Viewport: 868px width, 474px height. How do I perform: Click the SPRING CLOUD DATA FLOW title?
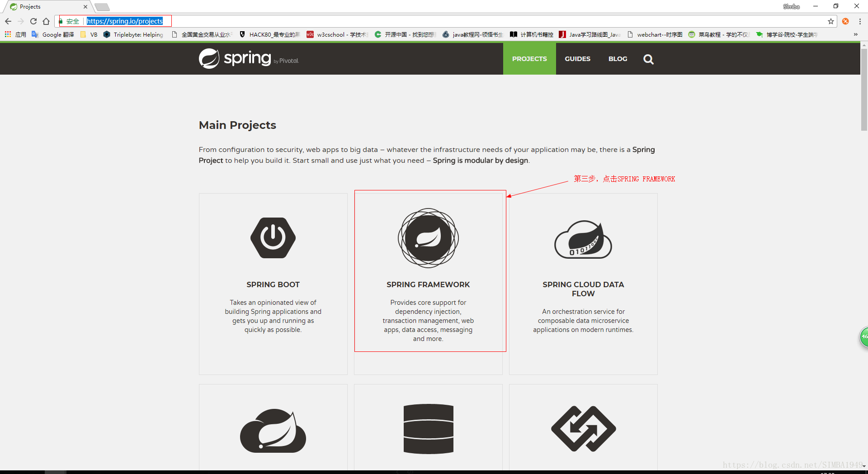[583, 289]
